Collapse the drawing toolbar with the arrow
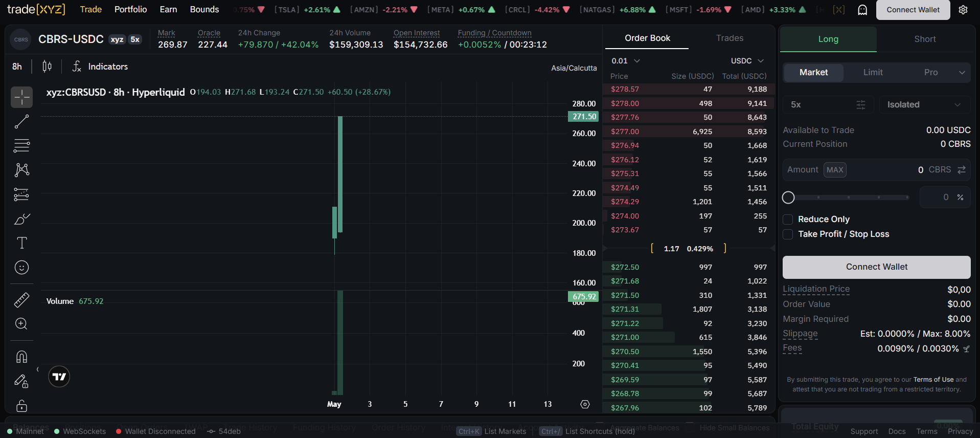 (x=37, y=369)
